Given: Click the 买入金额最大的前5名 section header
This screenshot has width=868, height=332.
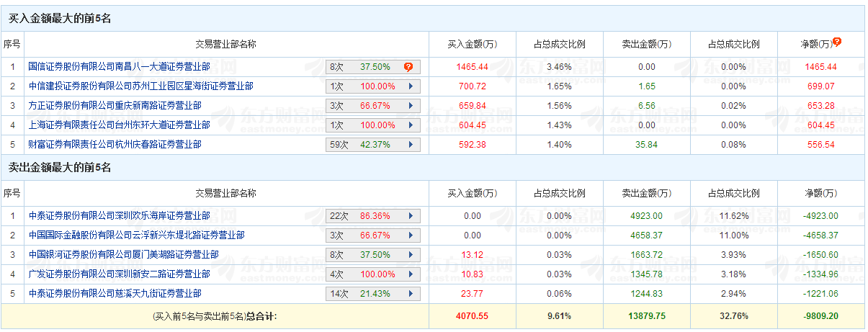Looking at the screenshot, I should click(60, 19).
